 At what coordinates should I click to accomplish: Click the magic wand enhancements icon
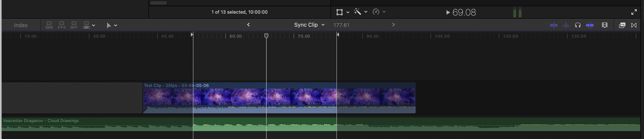click(358, 12)
